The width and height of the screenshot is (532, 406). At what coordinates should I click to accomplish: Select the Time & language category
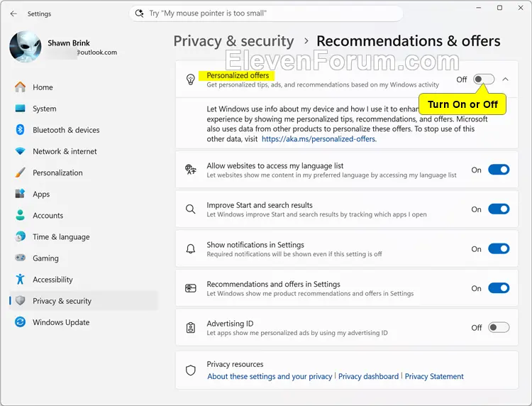(84, 236)
